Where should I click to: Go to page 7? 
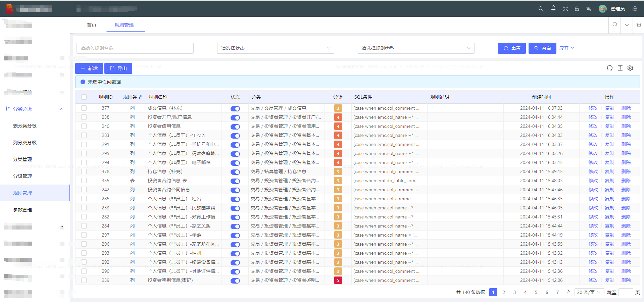point(557,292)
